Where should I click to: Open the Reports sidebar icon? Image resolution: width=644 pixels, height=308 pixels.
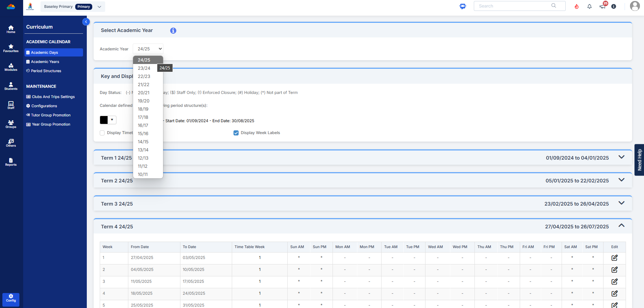click(x=11, y=162)
